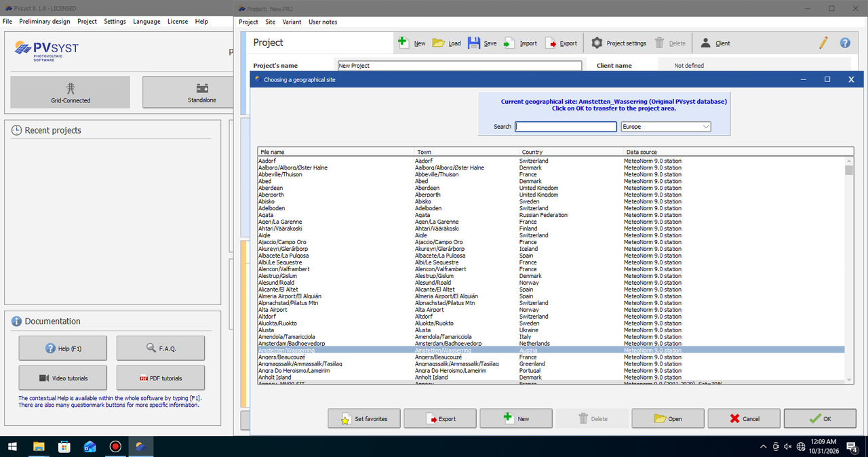
Task: Select the Aberdeen site row
Action: (551, 188)
